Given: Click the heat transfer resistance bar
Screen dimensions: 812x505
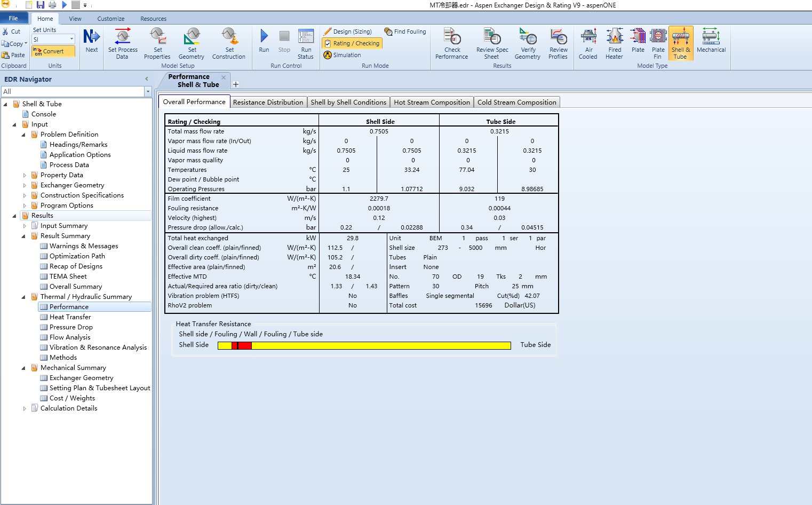Looking at the screenshot, I should tap(364, 345).
